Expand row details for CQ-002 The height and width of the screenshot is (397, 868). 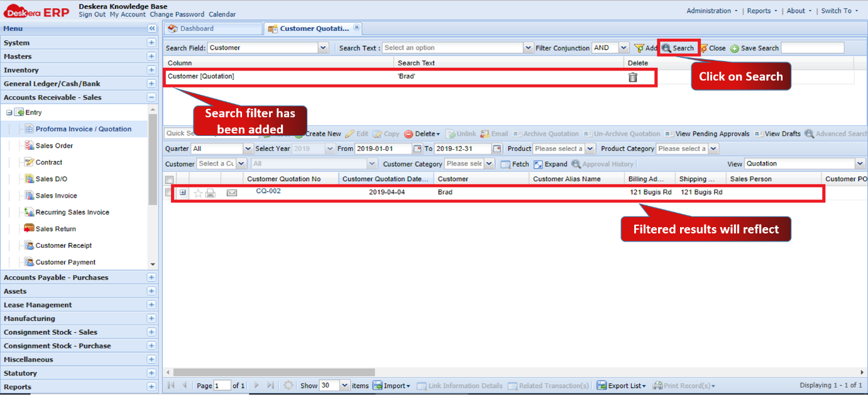point(183,193)
